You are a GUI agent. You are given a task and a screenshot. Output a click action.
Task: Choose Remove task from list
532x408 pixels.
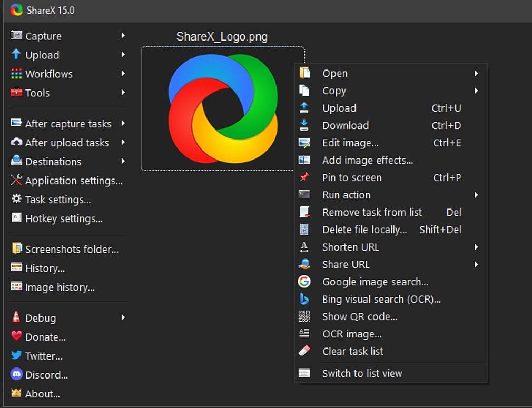pos(390,212)
